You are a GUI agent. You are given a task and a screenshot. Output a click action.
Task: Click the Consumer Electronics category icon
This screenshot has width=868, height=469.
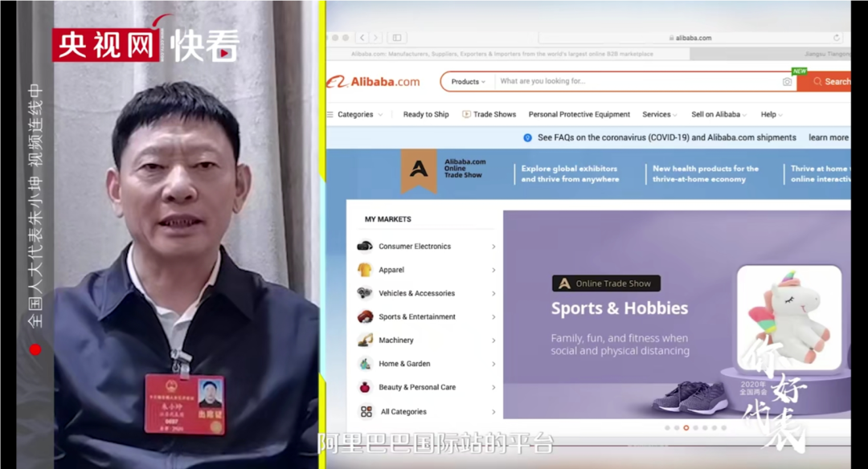365,246
